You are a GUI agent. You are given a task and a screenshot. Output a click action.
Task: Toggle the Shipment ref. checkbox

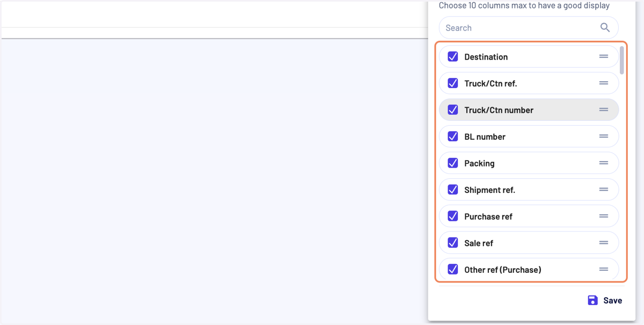click(x=453, y=190)
